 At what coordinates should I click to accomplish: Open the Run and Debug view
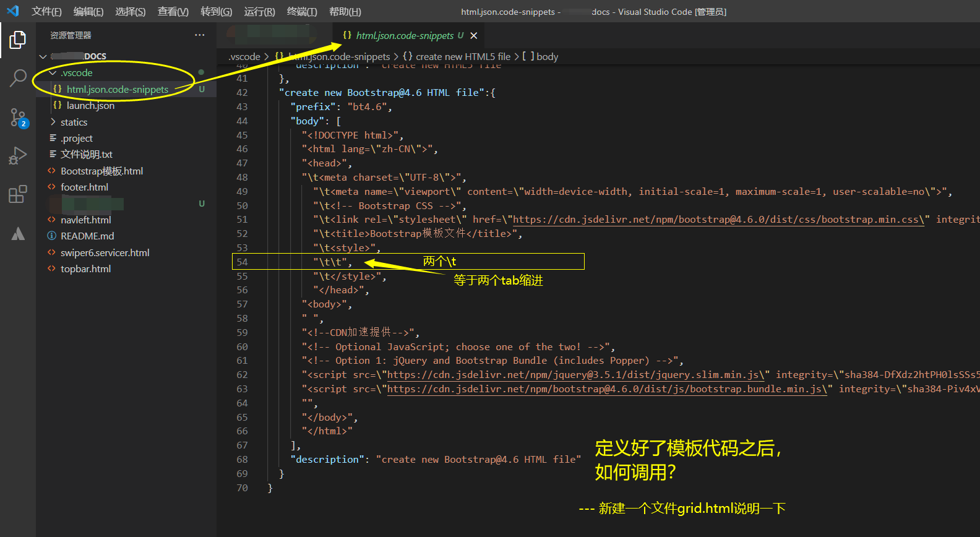click(x=18, y=155)
